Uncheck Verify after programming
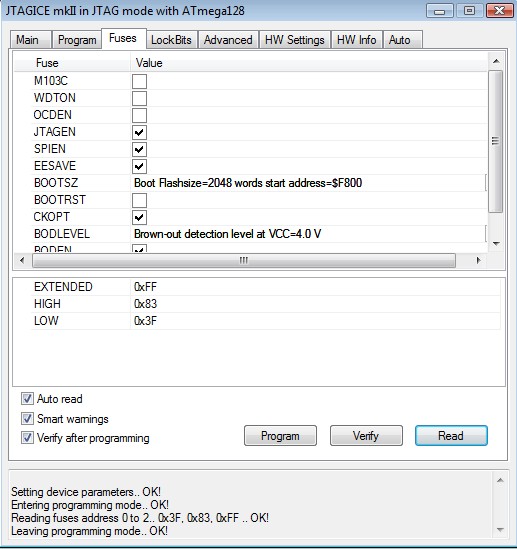Screen dimensions: 517x549 pyautogui.click(x=27, y=438)
